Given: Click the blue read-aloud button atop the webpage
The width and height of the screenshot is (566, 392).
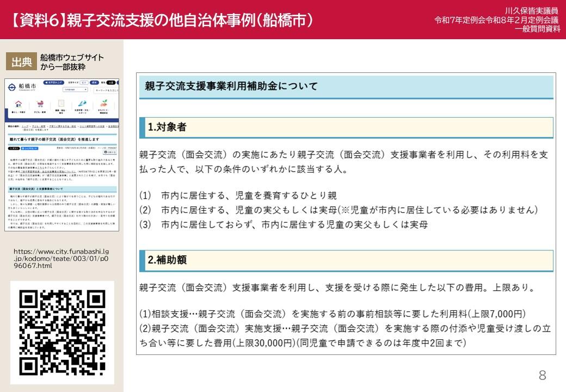Looking at the screenshot, I should (55, 82).
